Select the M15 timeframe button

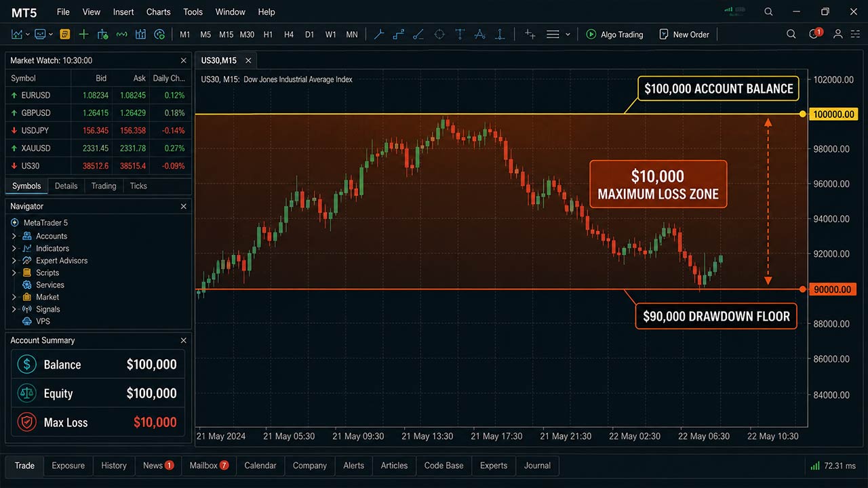[226, 34]
